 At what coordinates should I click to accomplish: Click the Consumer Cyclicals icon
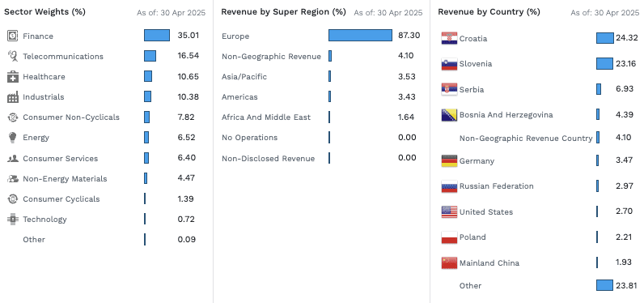(13, 199)
